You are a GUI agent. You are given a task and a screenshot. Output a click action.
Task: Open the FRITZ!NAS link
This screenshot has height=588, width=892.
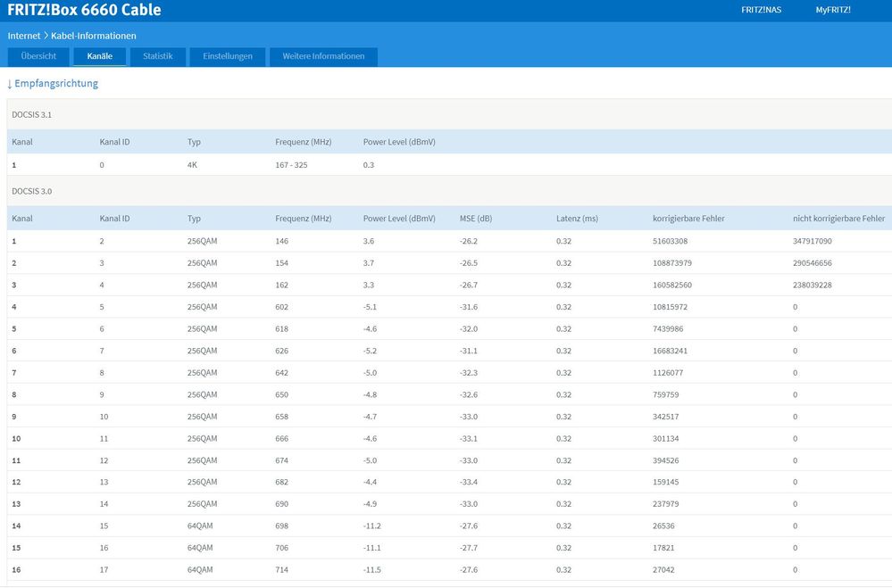click(x=761, y=10)
